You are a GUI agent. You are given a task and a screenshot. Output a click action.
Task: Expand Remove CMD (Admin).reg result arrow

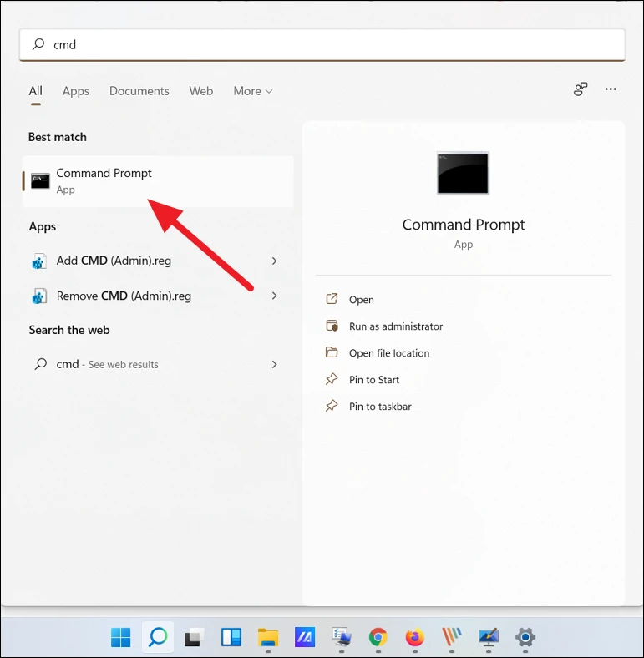tap(275, 296)
